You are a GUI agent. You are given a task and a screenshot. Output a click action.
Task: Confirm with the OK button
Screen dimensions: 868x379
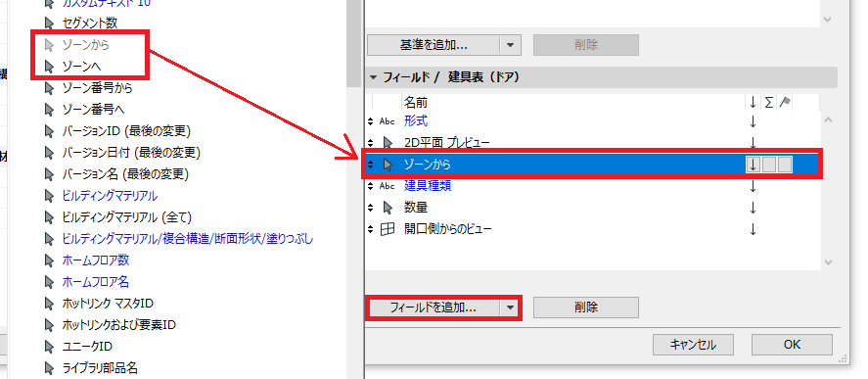(792, 345)
